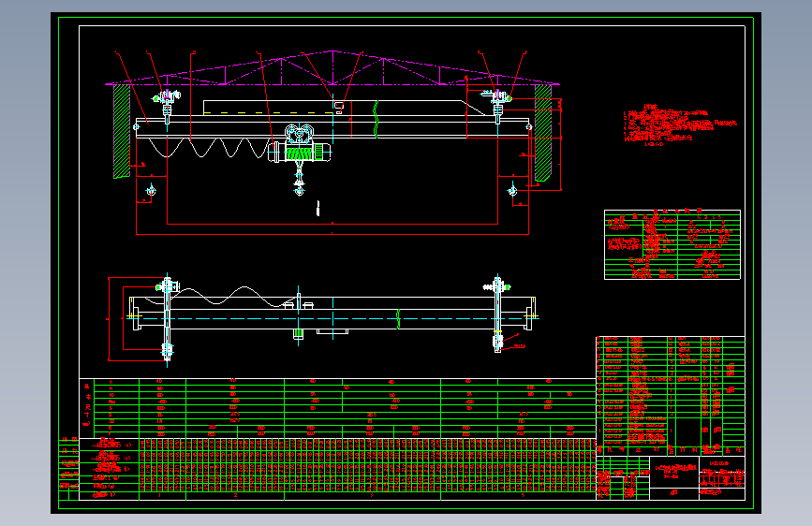Click the parts list table above the title block
The width and height of the screenshot is (812, 526).
coord(671,396)
